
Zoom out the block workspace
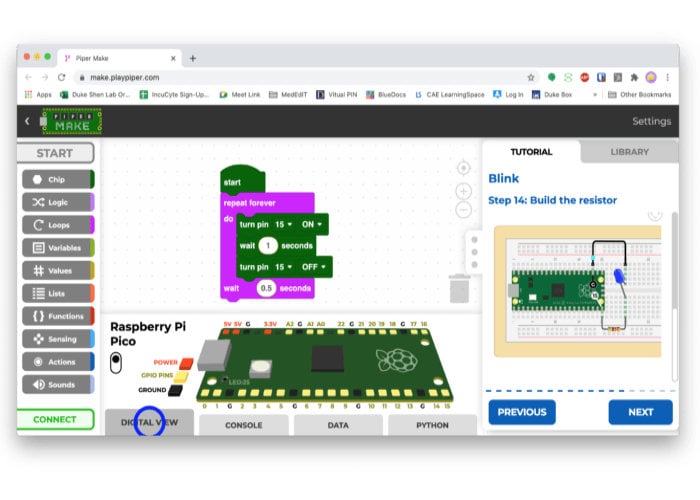[463, 209]
